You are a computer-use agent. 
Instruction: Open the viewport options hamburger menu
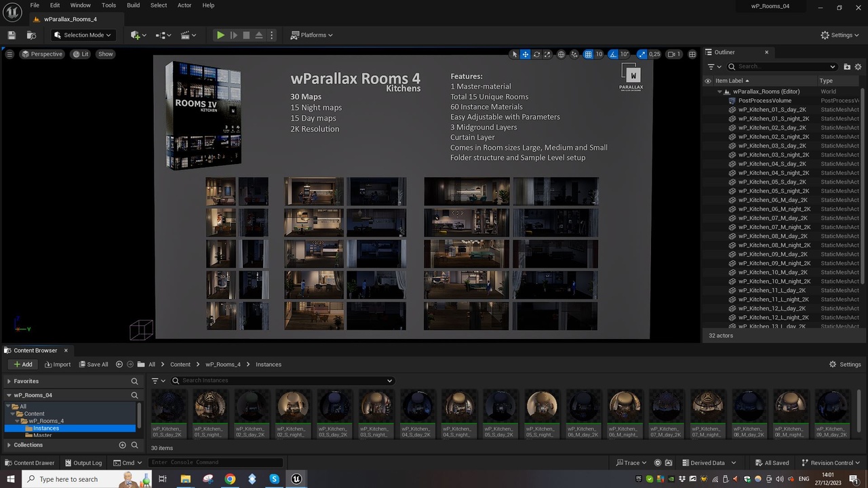click(x=9, y=54)
